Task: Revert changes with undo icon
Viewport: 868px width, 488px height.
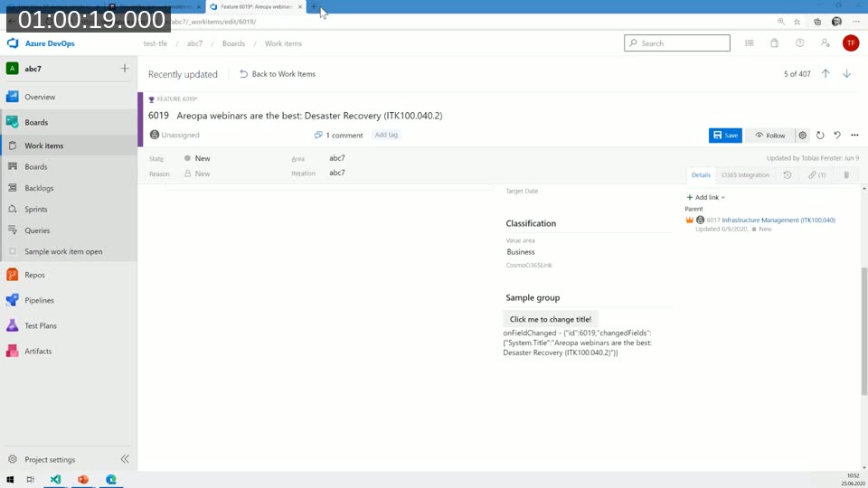Action: [x=837, y=136]
